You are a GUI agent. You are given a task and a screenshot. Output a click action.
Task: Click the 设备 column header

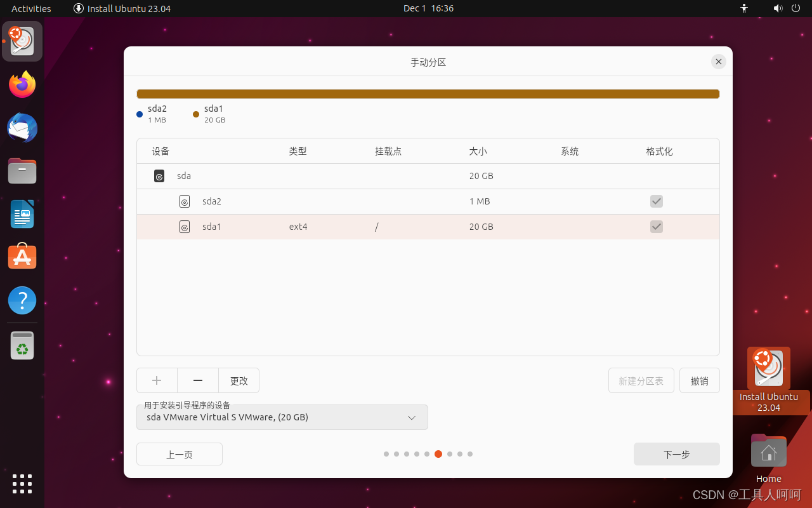[160, 151]
